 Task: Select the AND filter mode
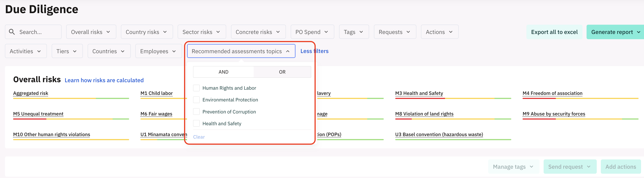click(x=223, y=72)
